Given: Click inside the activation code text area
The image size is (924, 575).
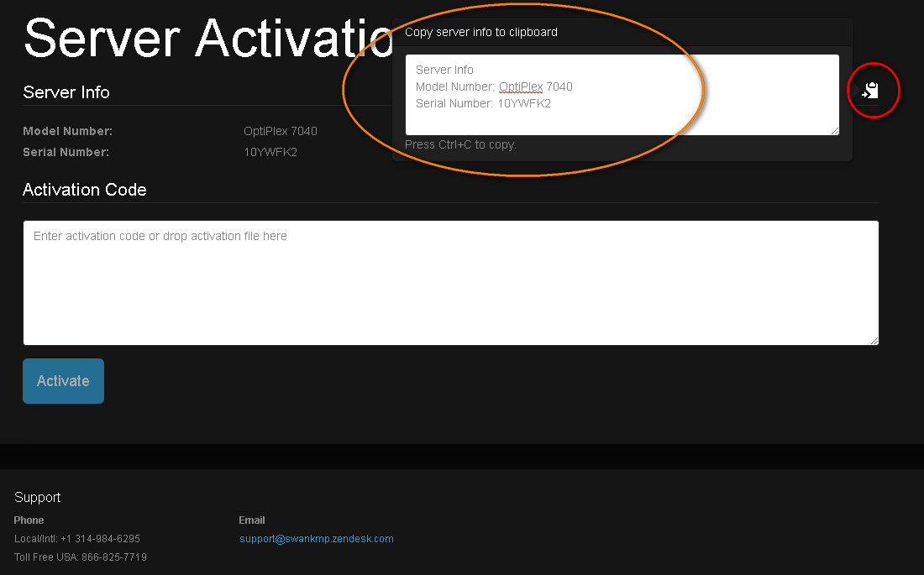Looking at the screenshot, I should tap(450, 283).
